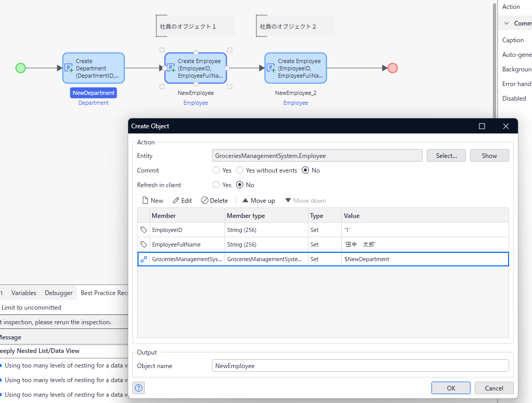Set Refresh in client to Yes

[216, 185]
